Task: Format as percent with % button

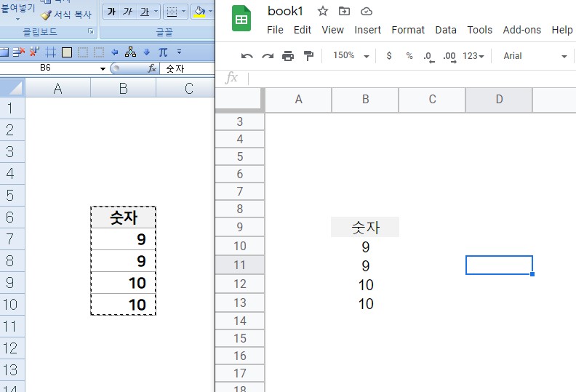Action: point(409,56)
